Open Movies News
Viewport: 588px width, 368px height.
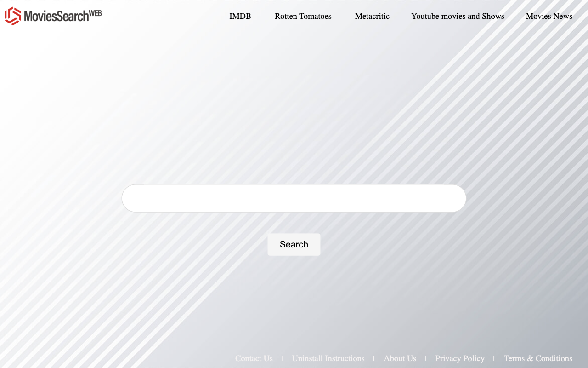click(549, 16)
